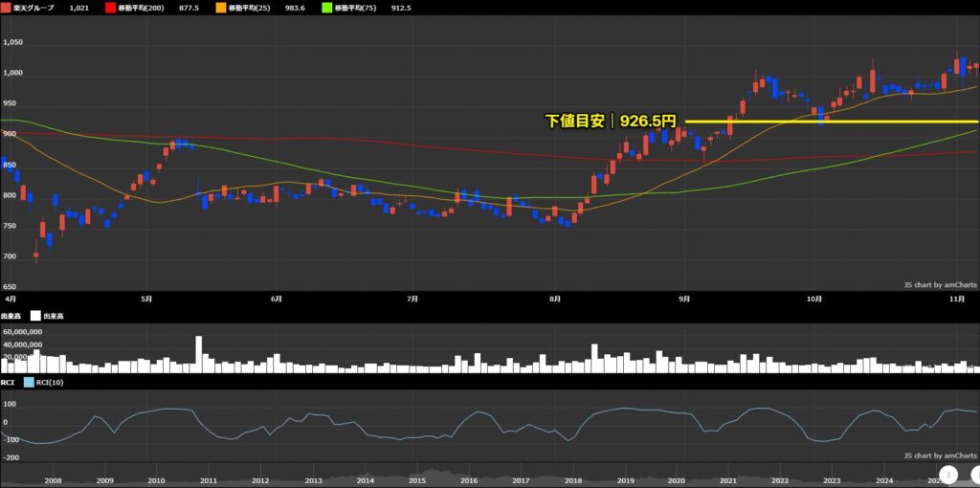Toggle the green 移動平均(75) legend marker
Screen dimensions: 980x488
tap(326, 8)
